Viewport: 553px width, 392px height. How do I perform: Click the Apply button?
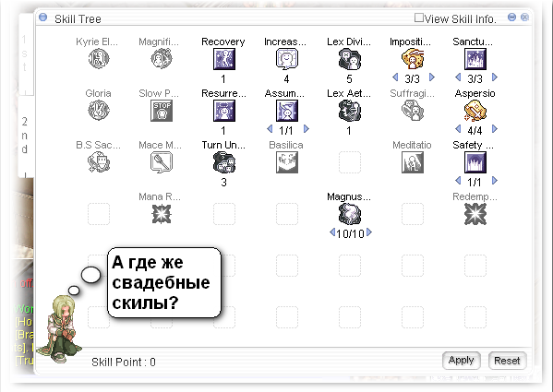462,361
